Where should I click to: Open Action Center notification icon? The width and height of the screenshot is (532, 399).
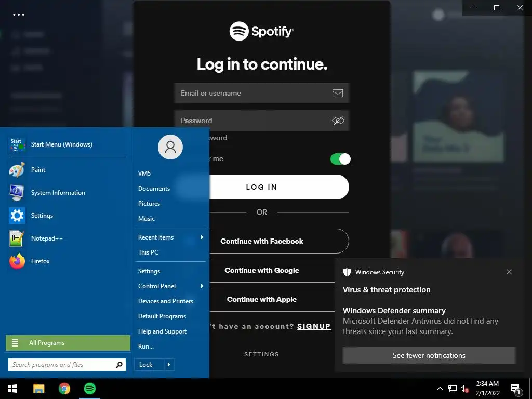click(x=515, y=389)
